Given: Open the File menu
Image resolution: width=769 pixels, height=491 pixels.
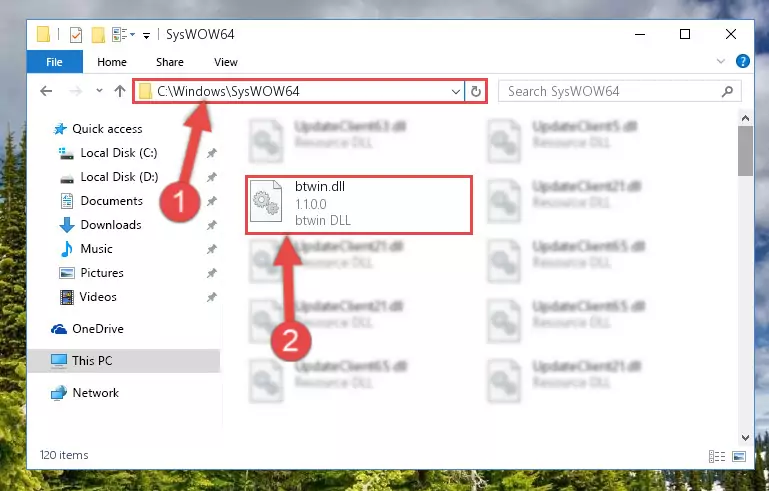Looking at the screenshot, I should [54, 62].
